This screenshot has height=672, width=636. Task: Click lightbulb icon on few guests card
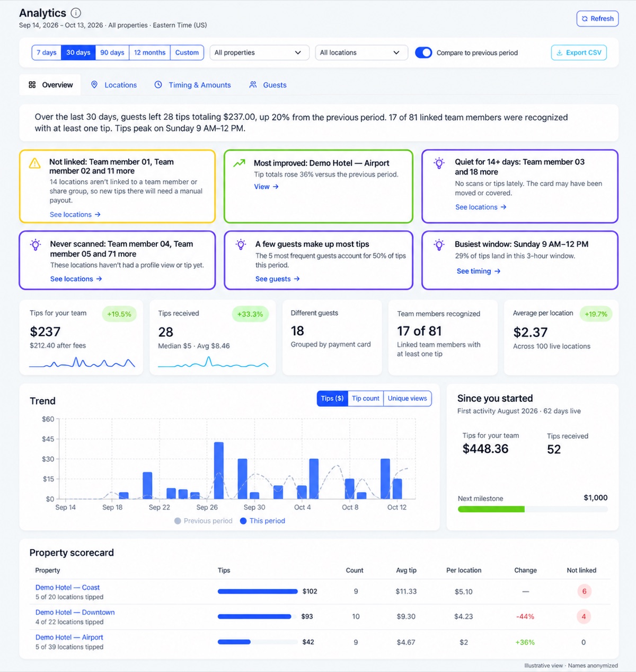[x=241, y=245]
